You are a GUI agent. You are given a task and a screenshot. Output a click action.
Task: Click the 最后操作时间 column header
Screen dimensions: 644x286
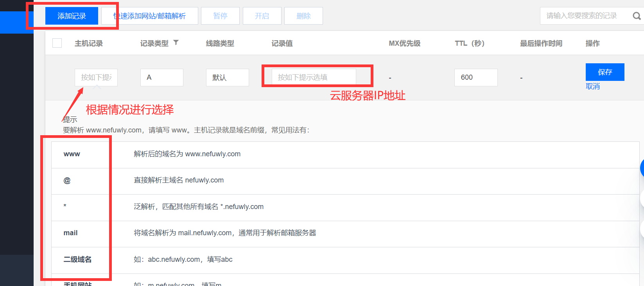click(x=541, y=43)
